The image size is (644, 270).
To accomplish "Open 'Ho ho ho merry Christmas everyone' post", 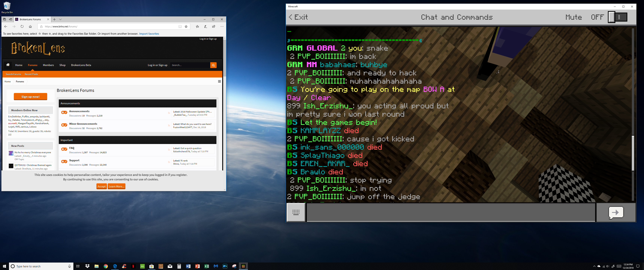I will coord(33,152).
